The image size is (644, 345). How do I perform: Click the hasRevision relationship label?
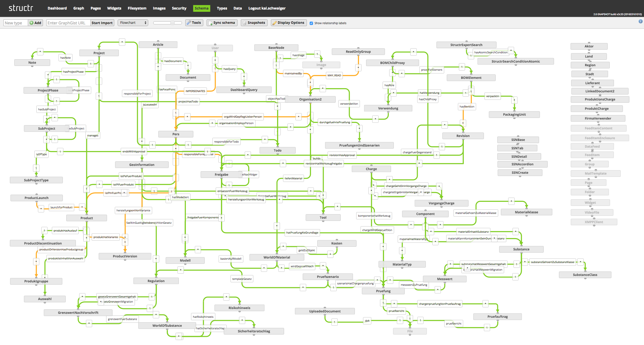tap(467, 106)
